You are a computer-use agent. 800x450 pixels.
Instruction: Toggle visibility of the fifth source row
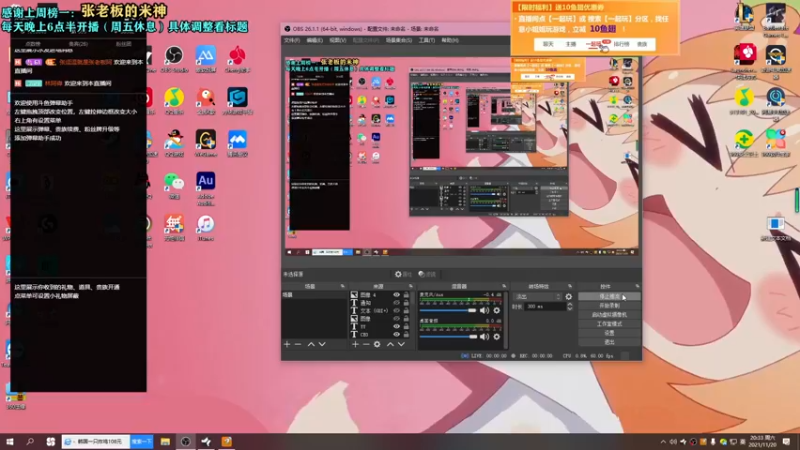point(396,327)
